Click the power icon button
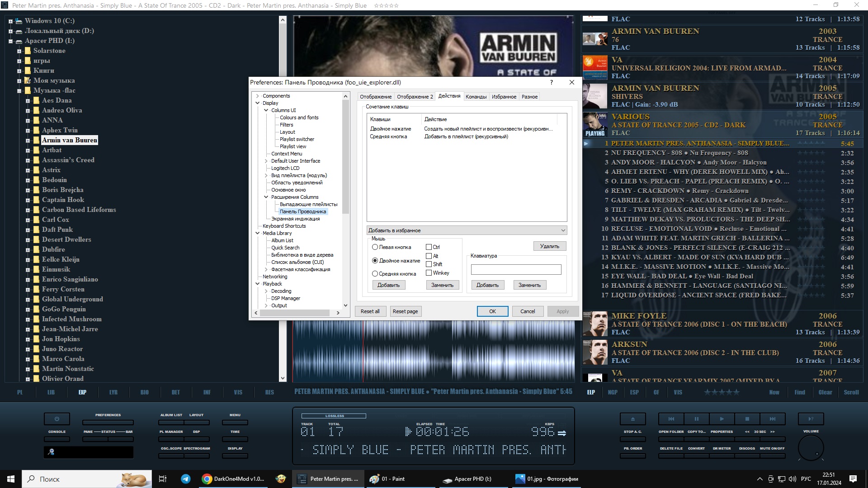Screen dimensions: 868x488 point(57,419)
